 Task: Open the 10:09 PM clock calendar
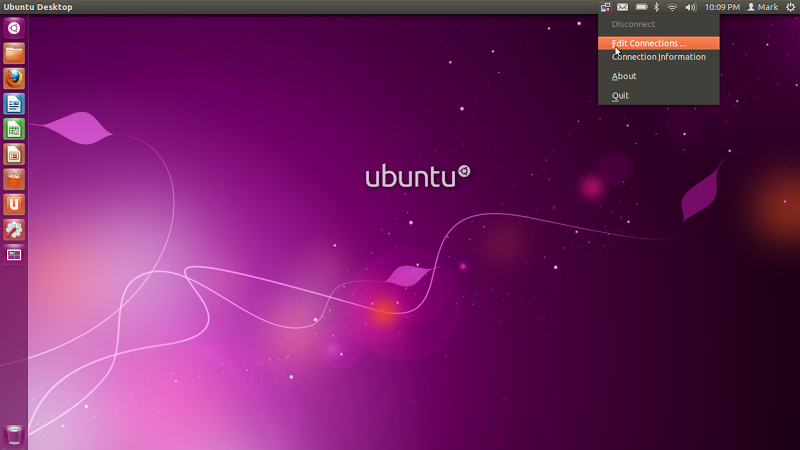(x=722, y=7)
